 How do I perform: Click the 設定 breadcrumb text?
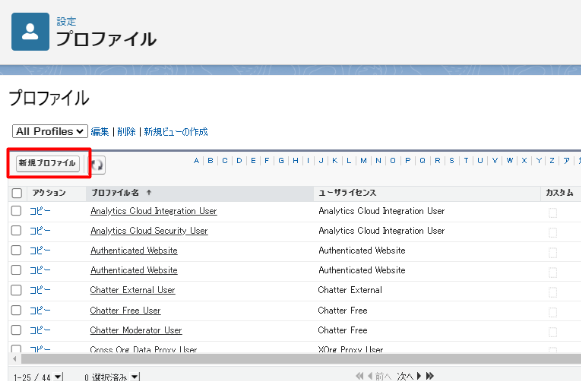[x=66, y=21]
